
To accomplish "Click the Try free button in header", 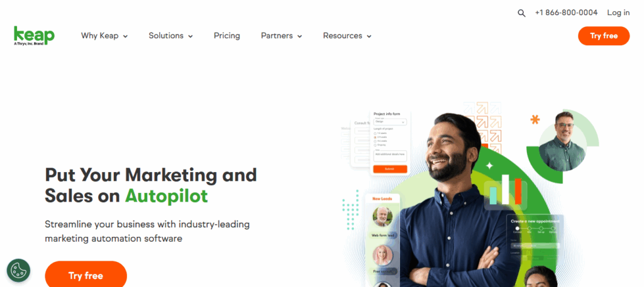I will coord(604,36).
